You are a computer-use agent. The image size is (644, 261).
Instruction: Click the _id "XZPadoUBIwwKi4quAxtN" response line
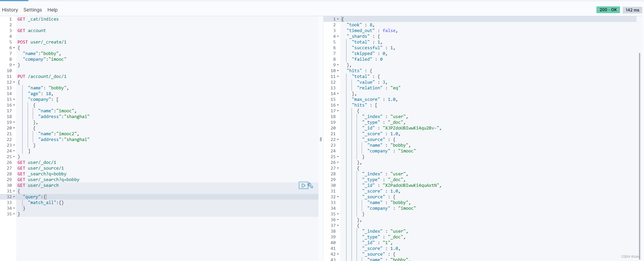(402, 185)
